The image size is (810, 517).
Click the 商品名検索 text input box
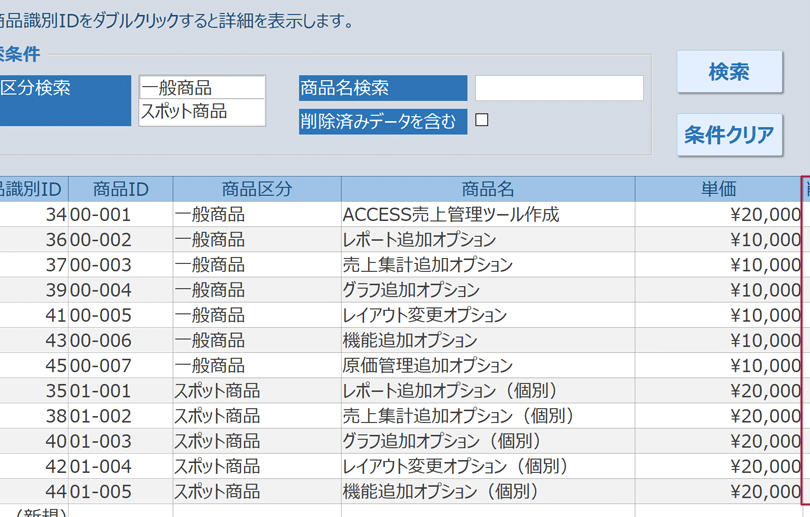(558, 88)
